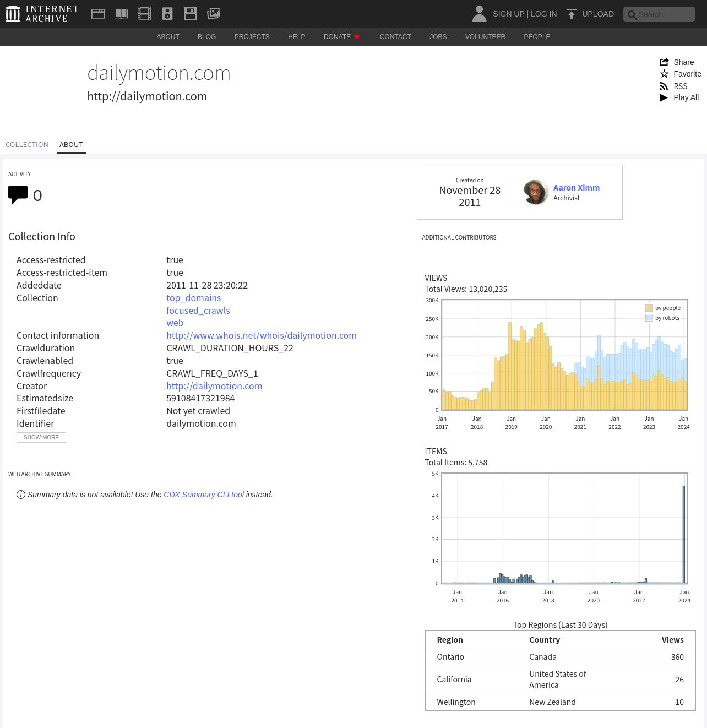Click the California region row
The height and width of the screenshot is (728, 707).
(x=561, y=680)
